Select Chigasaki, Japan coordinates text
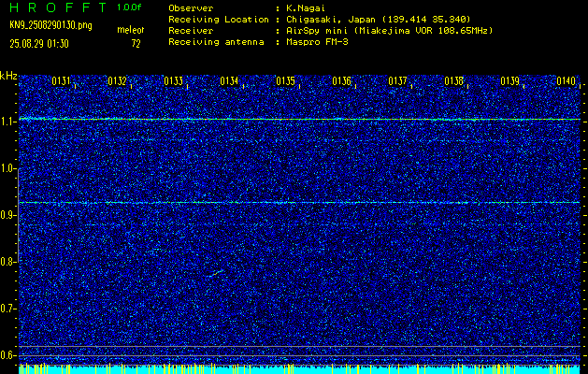Image resolution: width=588 pixels, height=374 pixels. tap(379, 20)
